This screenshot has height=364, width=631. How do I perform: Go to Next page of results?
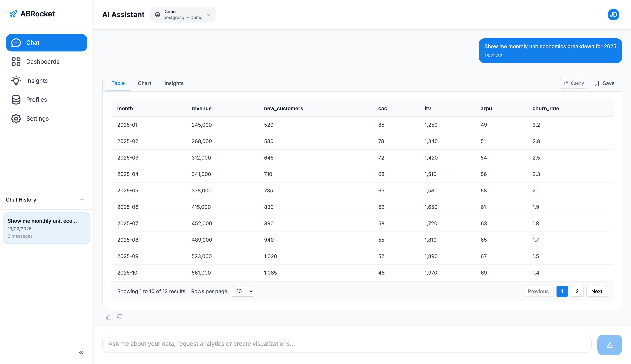(x=596, y=291)
